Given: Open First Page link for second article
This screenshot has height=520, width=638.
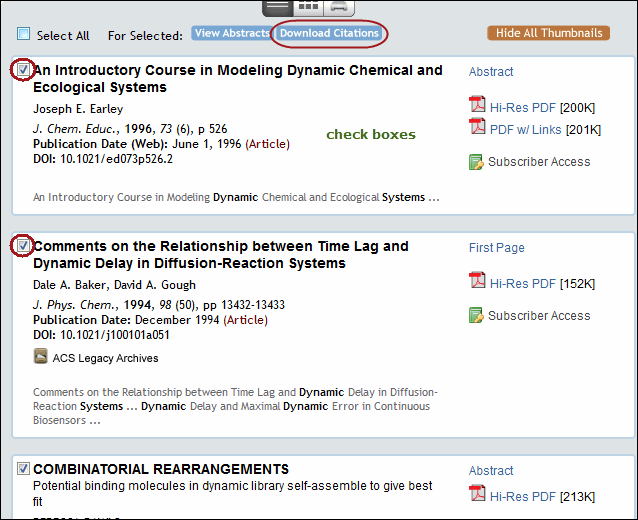Looking at the screenshot, I should 496,247.
